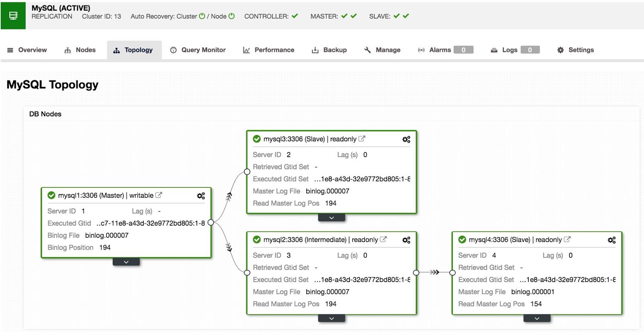Screen dimensions: 644x332
Task: Click mysql1:3306 (Master) title
Action: [x=91, y=195]
